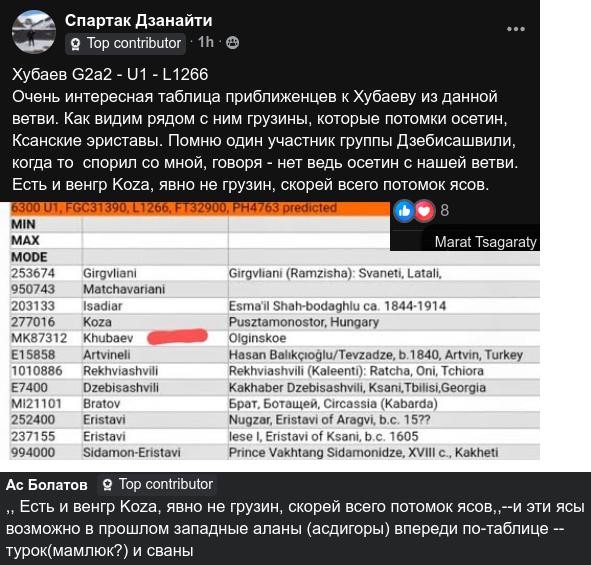Viewport: 591px width, 565px height.
Task: Select kit number 203133
Action: [x=33, y=306]
